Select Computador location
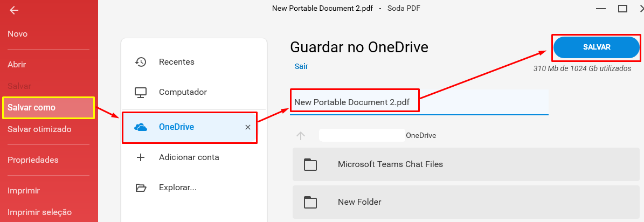This screenshot has width=644, height=222. point(183,92)
